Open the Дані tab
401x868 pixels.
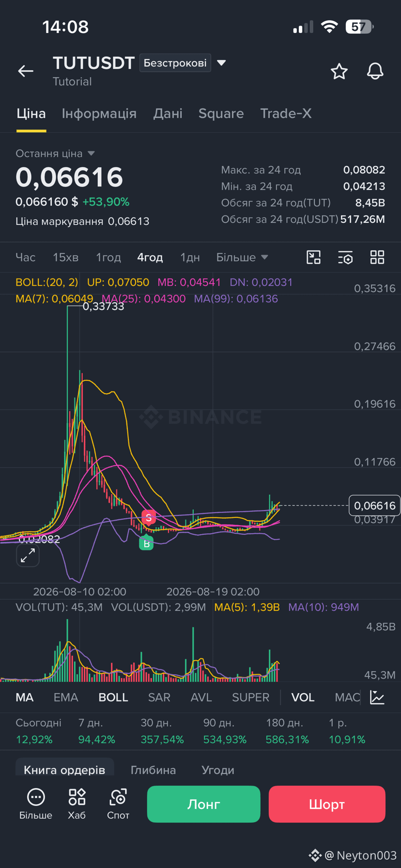coord(168,113)
